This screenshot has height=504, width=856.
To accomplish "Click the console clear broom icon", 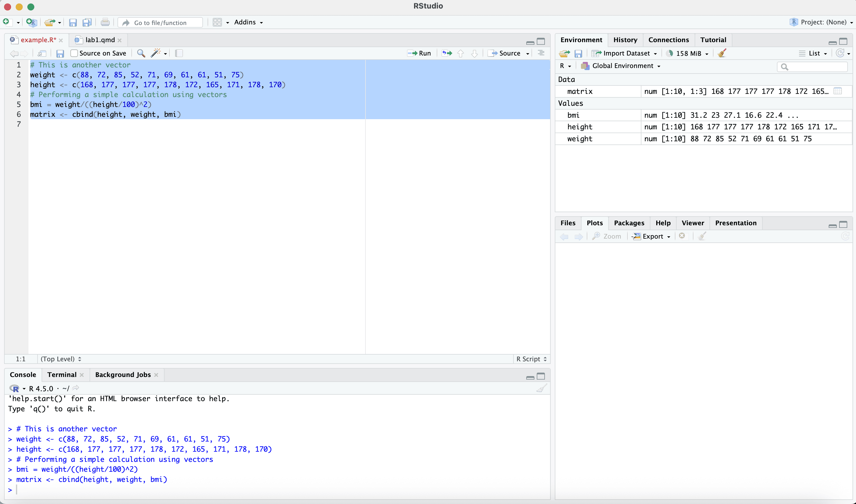I will coord(541,388).
